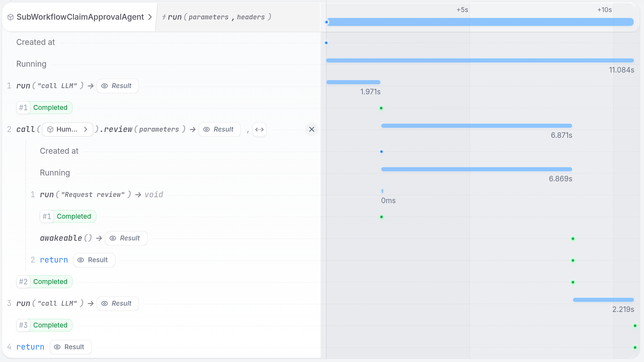This screenshot has height=362, width=644.
Task: Click the blue dot on nested Created at row
Action: coord(381,152)
